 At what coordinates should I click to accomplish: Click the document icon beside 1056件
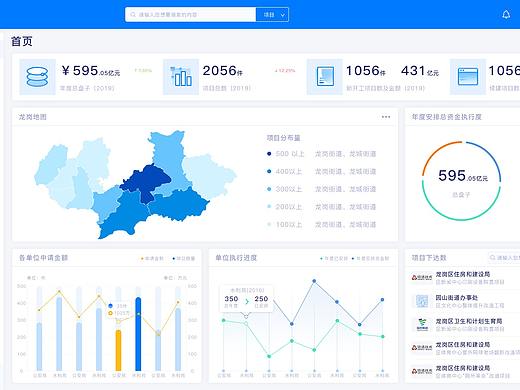(325, 77)
